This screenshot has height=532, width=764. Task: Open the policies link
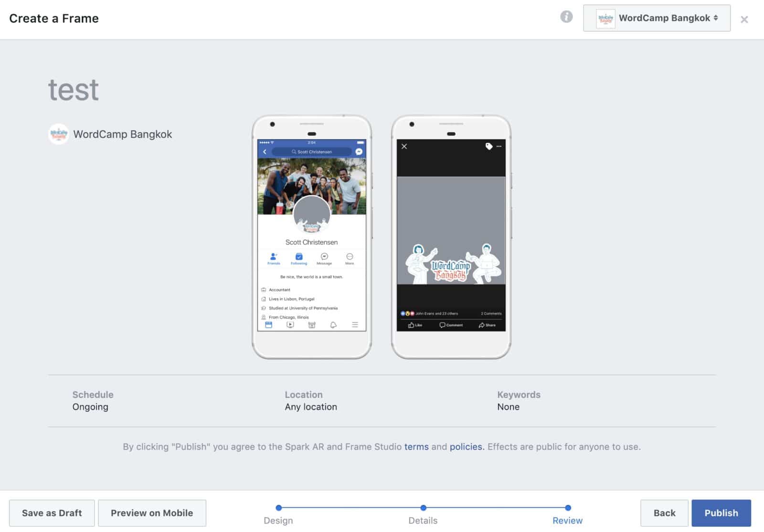tap(467, 447)
